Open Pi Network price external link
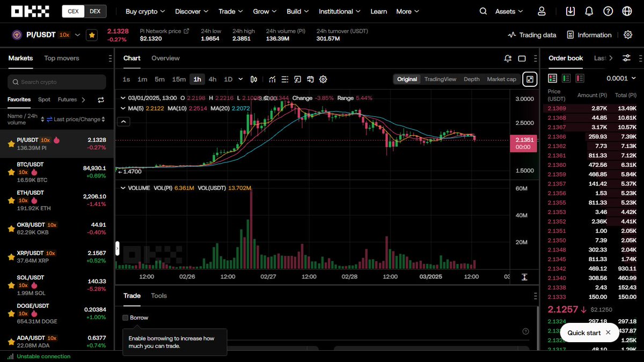Image resolution: width=644 pixels, height=362 pixels. point(186,31)
